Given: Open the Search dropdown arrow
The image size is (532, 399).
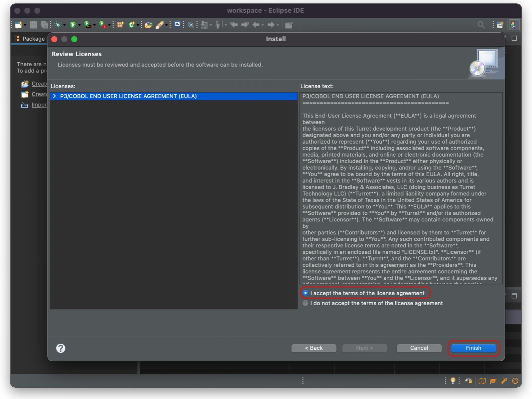Looking at the screenshot, I should pyautogui.click(x=166, y=25).
